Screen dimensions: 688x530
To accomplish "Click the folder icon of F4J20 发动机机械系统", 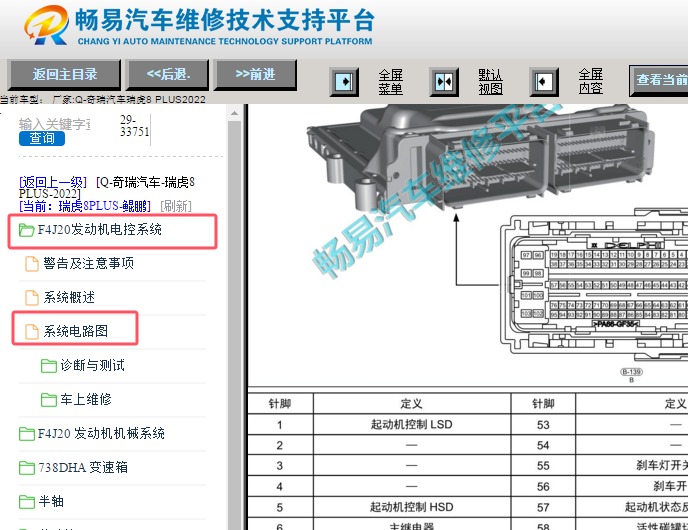I will click(x=27, y=434).
